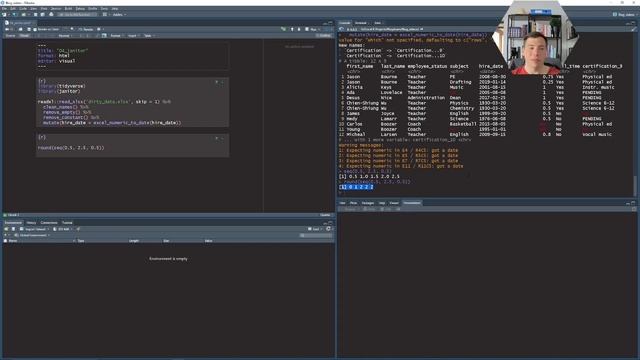
Task: Toggle the Outline button in editor
Action: (x=324, y=36)
